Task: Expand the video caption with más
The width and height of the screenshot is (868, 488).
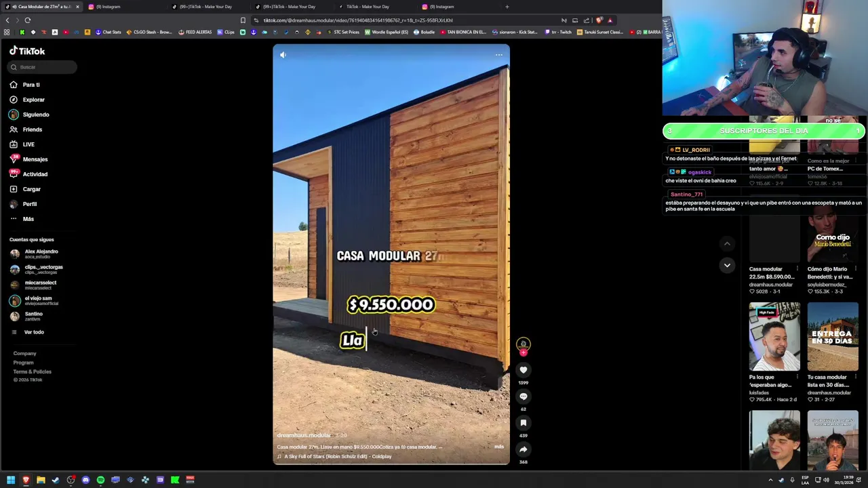Action: pos(499,447)
